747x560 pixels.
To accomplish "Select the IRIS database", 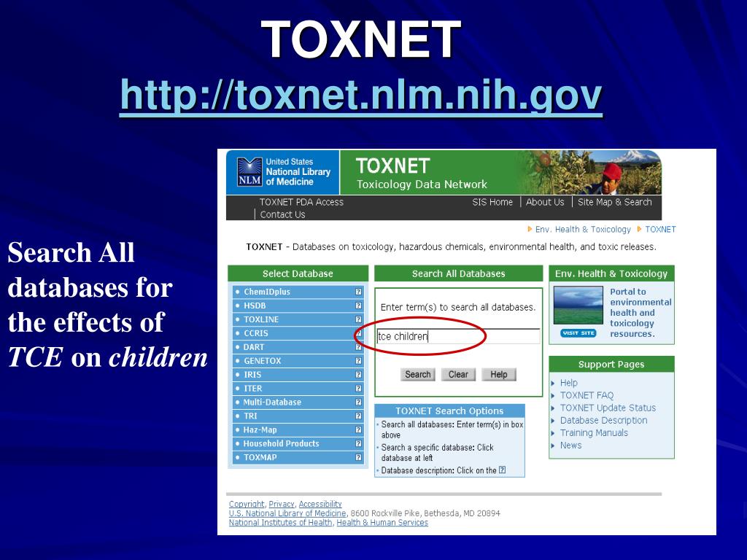I will (252, 375).
